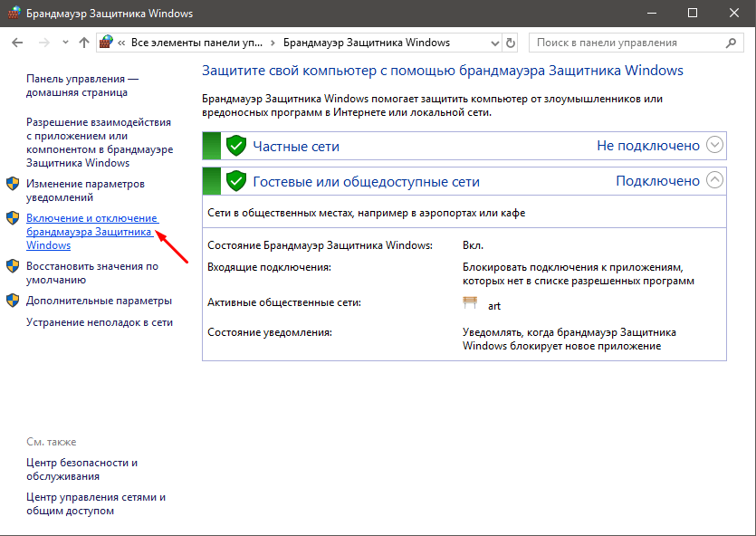Expand the Частные сети section chevron
The height and width of the screenshot is (536, 756).
click(714, 145)
